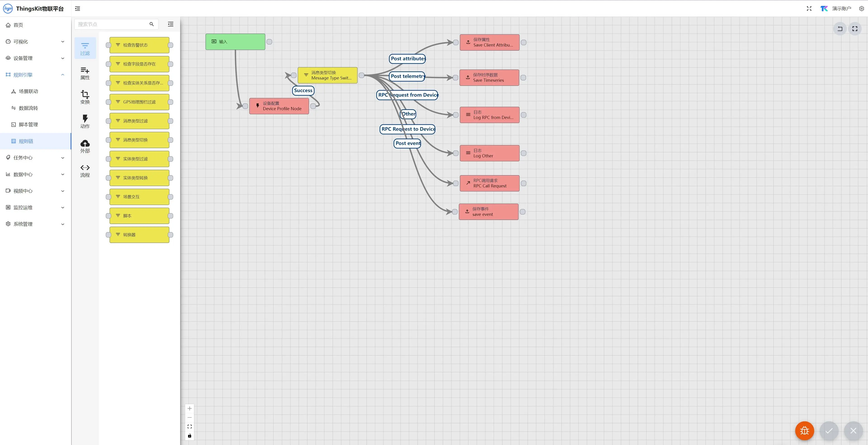Viewport: 868px width, 445px height.
Task: Click the gray checkmark apply button
Action: [829, 431]
